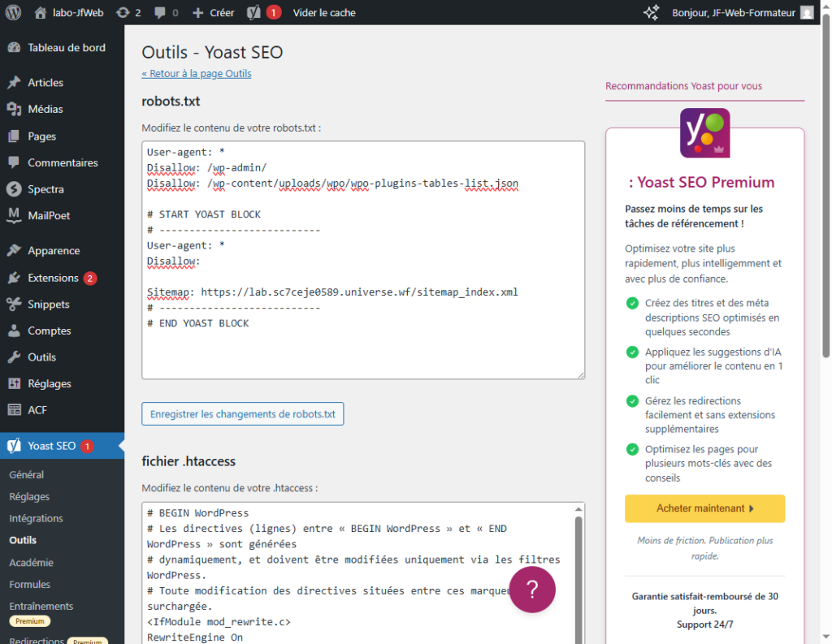Click Apparence paintbrush icon

pyautogui.click(x=15, y=250)
